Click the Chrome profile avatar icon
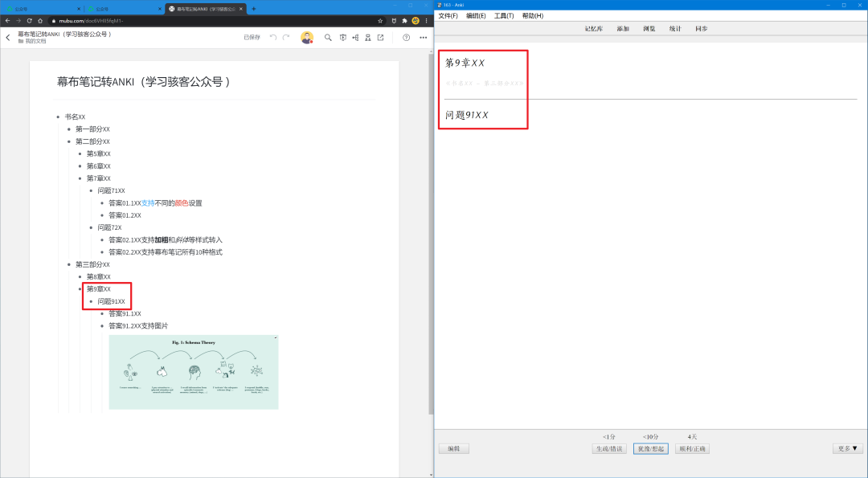 416,21
